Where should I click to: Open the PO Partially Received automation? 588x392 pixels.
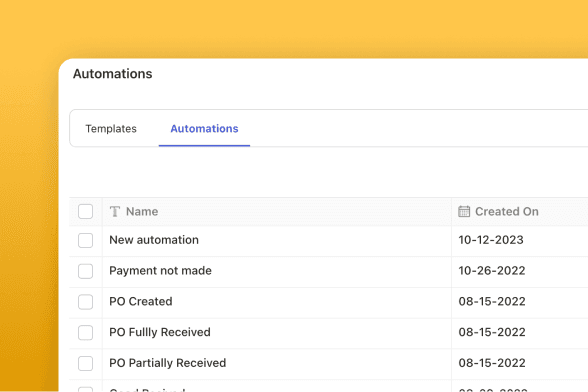pyautogui.click(x=168, y=363)
